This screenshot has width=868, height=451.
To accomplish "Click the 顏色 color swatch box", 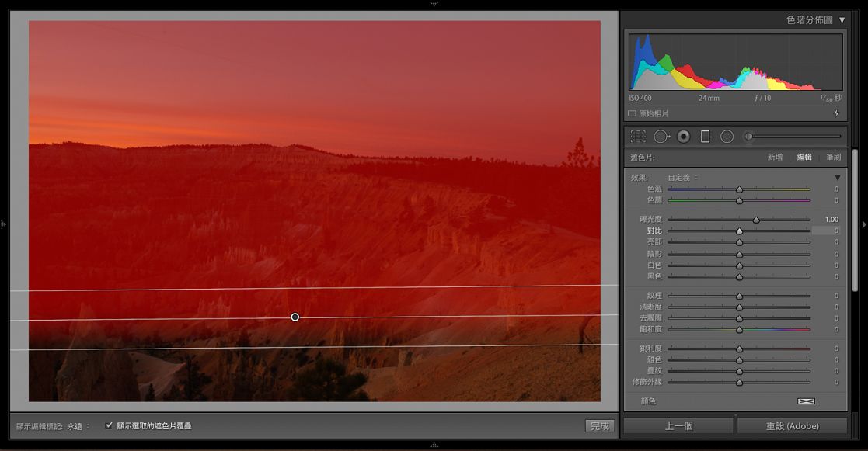I will tap(806, 401).
